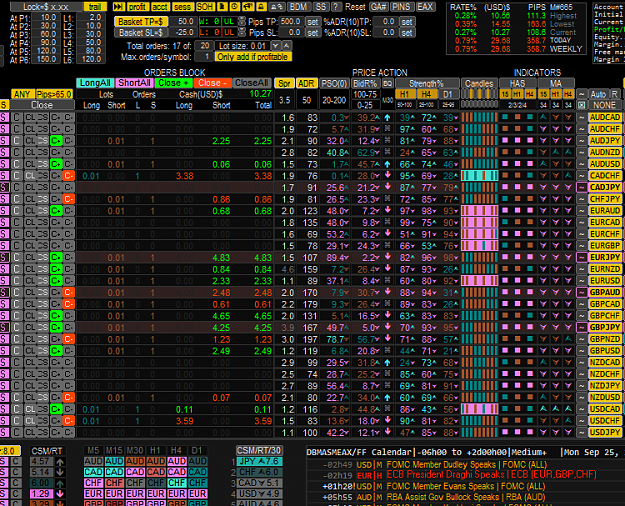Click the pink candle bars for EURAUD
The image size is (625, 506).
coord(480,211)
